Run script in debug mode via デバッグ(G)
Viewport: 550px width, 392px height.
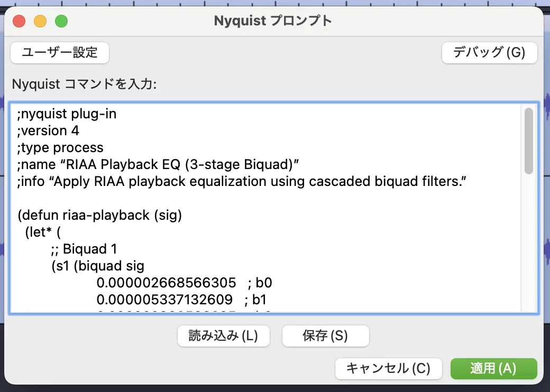(x=489, y=53)
